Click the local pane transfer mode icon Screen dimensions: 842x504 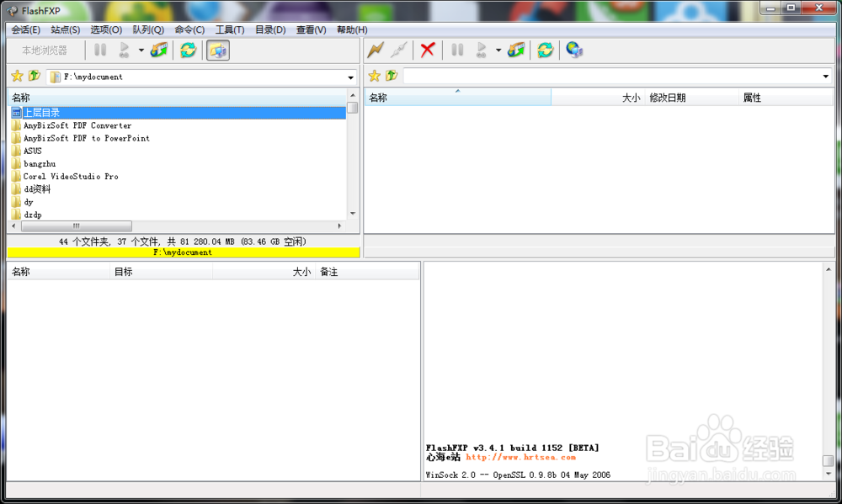click(159, 50)
